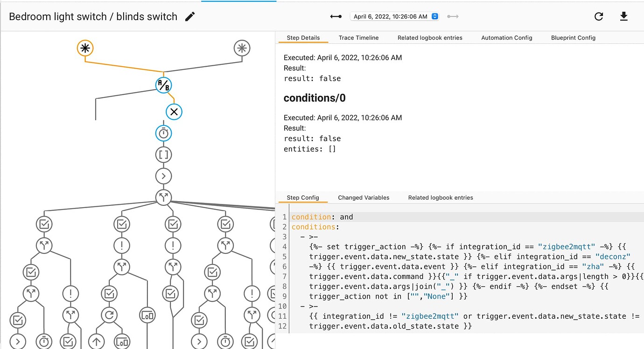The image size is (644, 349).
Task: Click the blue-outlined timer delay node
Action: click(x=163, y=133)
